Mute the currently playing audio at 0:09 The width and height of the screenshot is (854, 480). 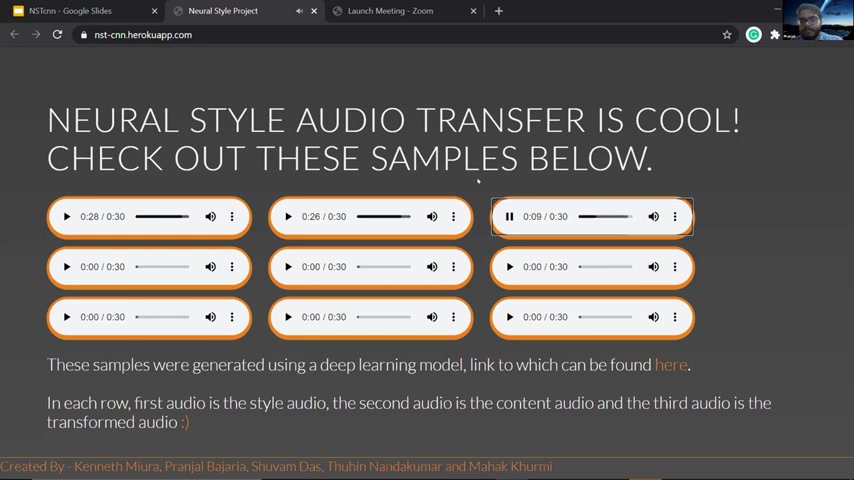click(x=653, y=217)
